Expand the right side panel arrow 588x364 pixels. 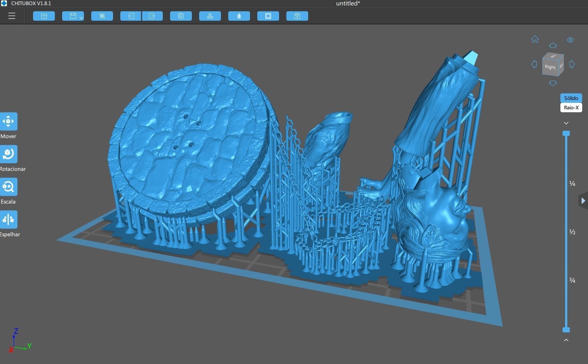[583, 201]
